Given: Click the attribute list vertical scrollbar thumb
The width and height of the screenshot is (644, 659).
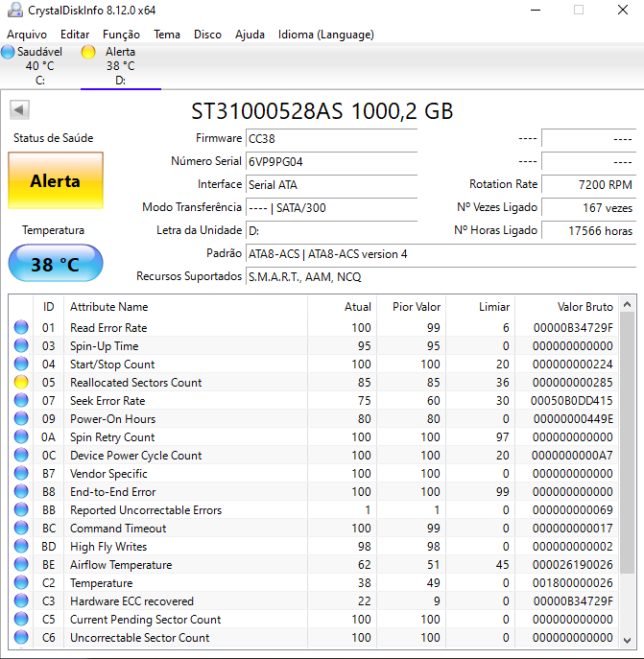Looking at the screenshot, I should coord(627,442).
